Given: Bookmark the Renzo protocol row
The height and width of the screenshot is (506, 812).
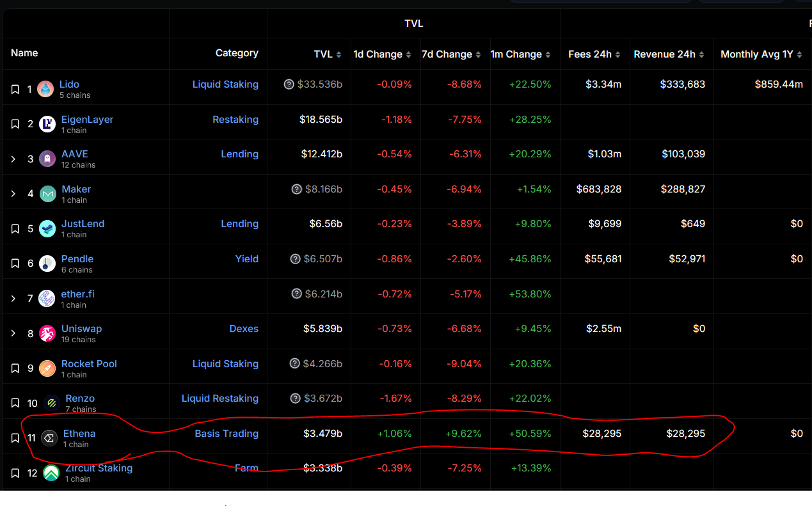Looking at the screenshot, I should [x=15, y=403].
